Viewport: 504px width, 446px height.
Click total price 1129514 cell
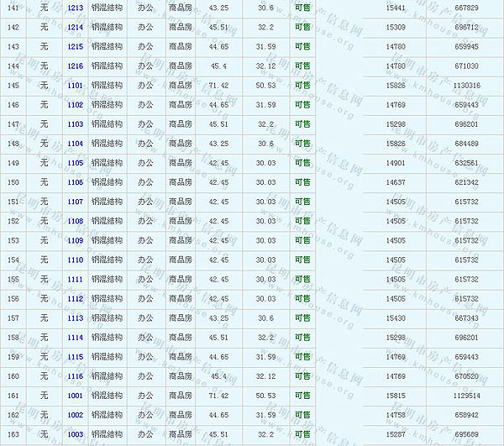(x=466, y=396)
